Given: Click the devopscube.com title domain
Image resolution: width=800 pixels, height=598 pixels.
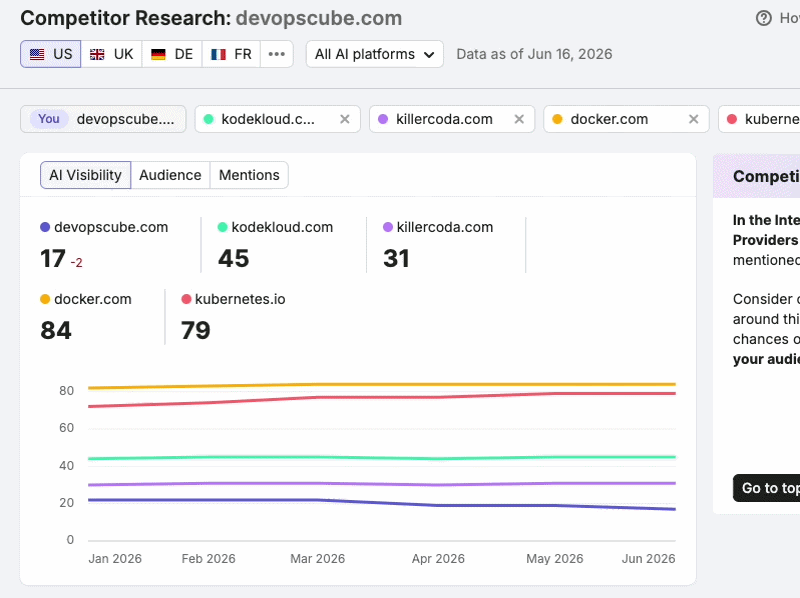Looking at the screenshot, I should pyautogui.click(x=319, y=18).
